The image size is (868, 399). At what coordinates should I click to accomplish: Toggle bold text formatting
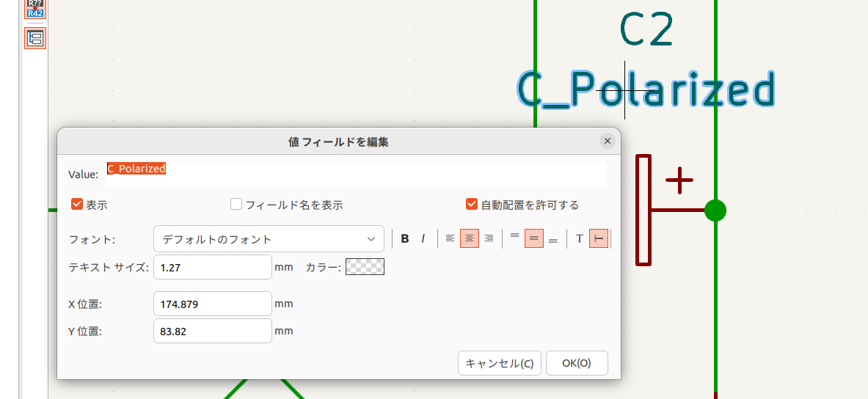pyautogui.click(x=405, y=238)
